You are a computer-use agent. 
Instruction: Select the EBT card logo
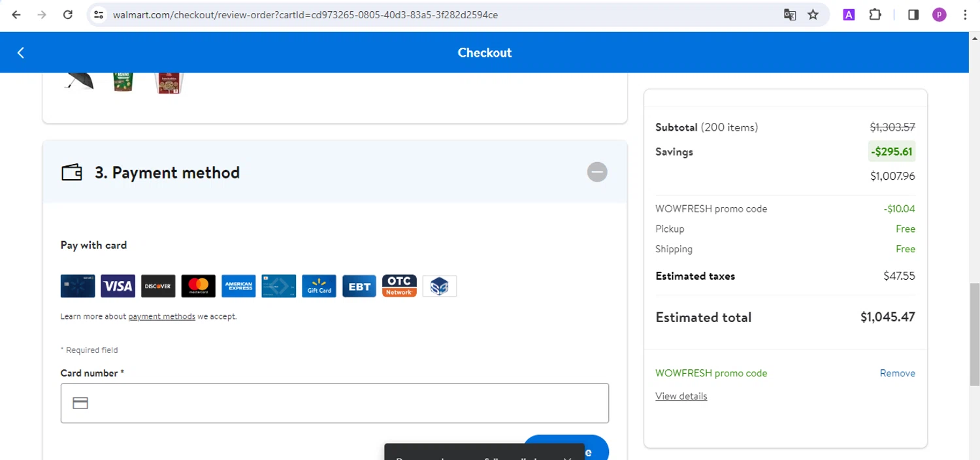pyautogui.click(x=359, y=286)
